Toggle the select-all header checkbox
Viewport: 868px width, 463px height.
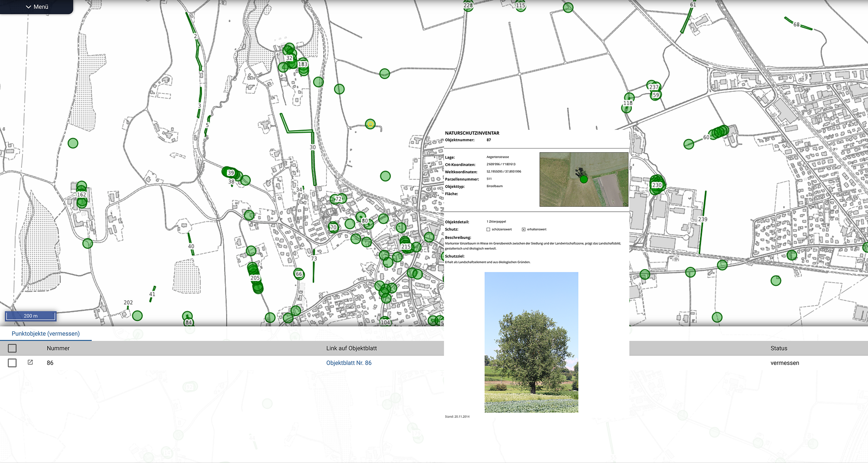click(x=12, y=348)
